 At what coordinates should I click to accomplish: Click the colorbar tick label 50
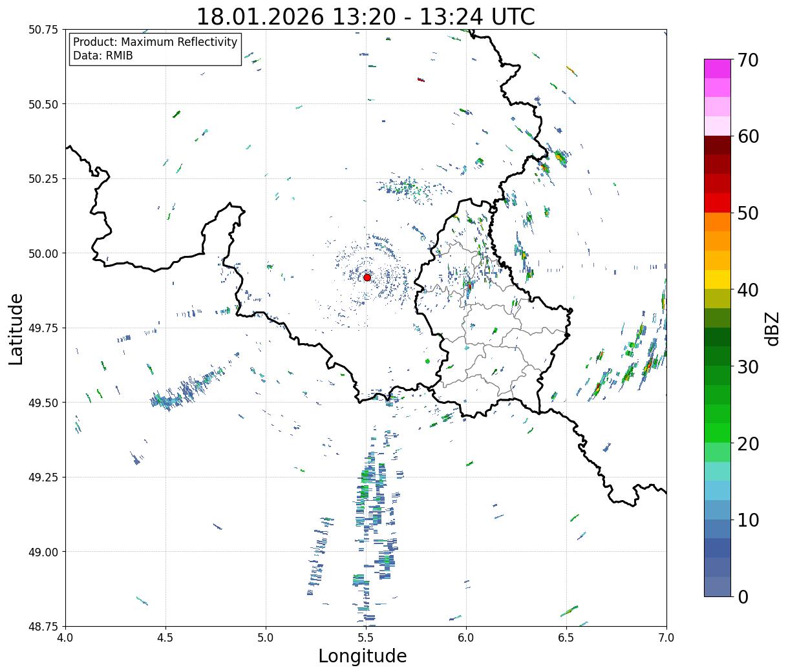pyautogui.click(x=748, y=213)
